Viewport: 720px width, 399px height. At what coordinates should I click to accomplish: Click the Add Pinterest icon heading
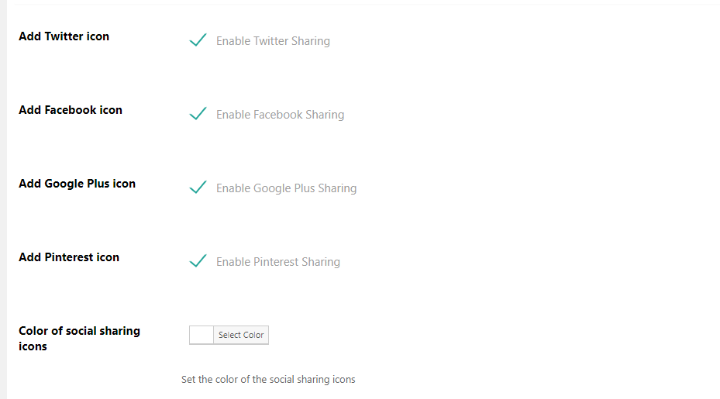69,257
